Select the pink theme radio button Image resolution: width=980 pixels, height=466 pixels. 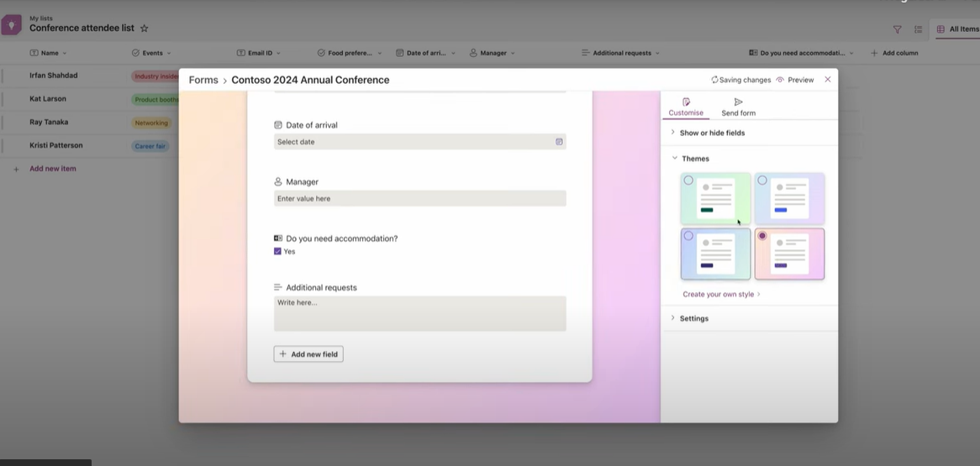(761, 235)
